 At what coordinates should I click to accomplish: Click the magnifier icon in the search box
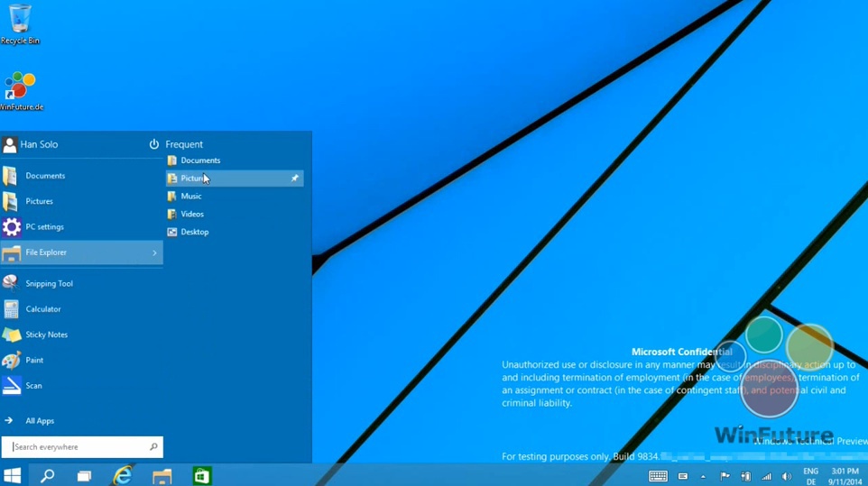pyautogui.click(x=153, y=446)
